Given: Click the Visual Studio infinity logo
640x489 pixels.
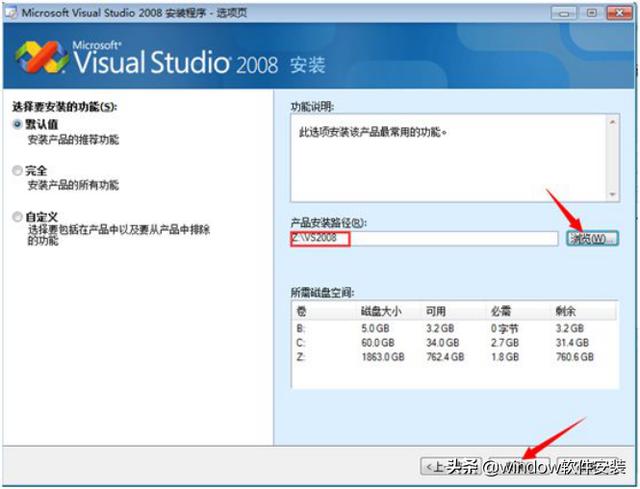Looking at the screenshot, I should click(41, 58).
